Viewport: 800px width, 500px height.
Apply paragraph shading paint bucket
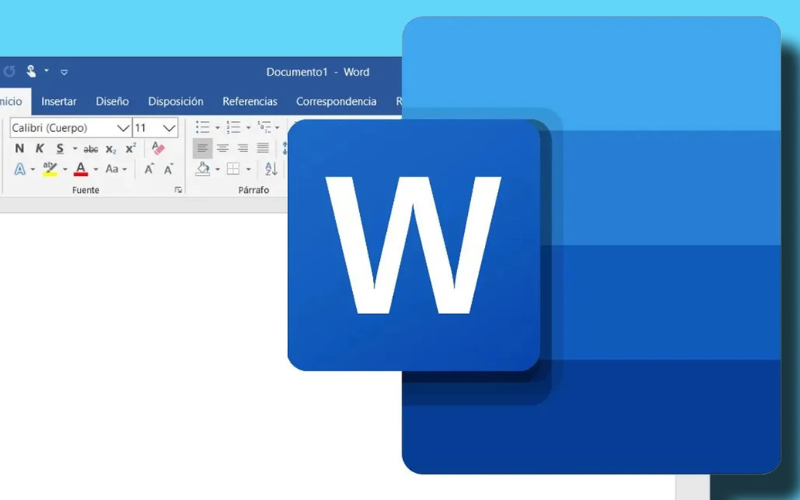click(203, 169)
